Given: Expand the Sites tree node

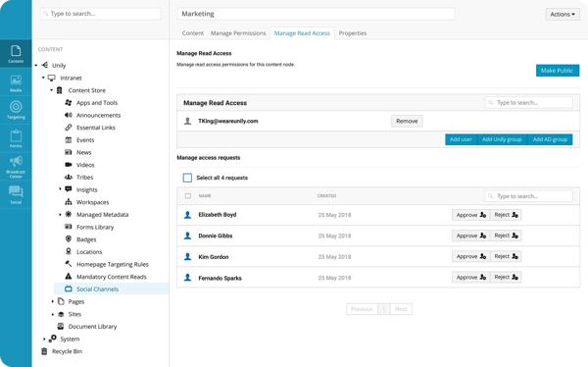Looking at the screenshot, I should pos(52,314).
